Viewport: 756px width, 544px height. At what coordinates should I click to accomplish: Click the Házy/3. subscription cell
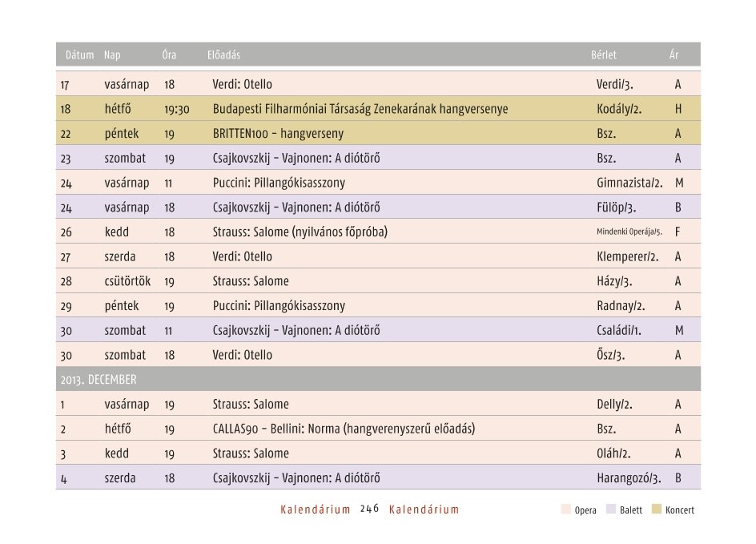point(614,281)
